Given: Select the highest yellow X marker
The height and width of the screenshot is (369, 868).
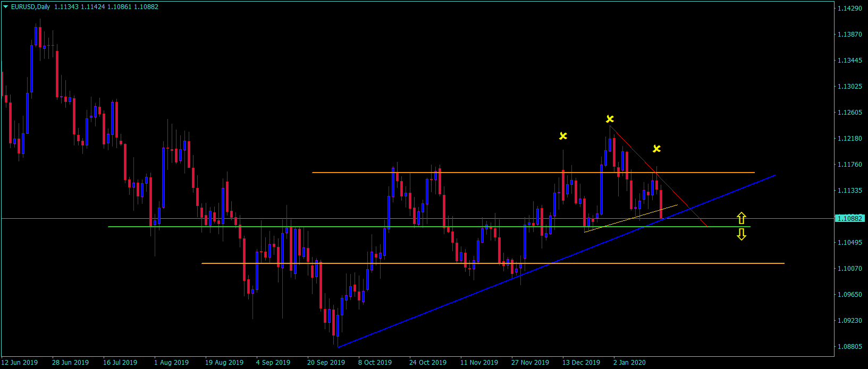Looking at the screenshot, I should tap(610, 119).
